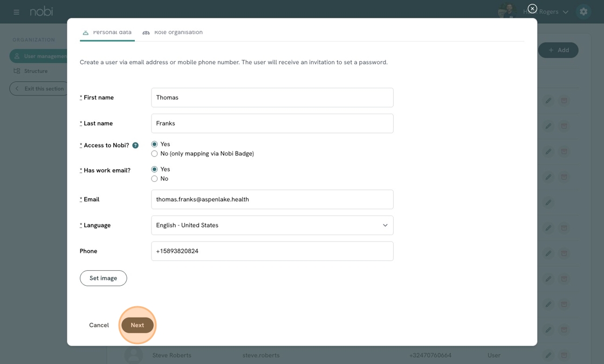Image resolution: width=604 pixels, height=364 pixels.
Task: Select No (only mapping via Nobi Badge)
Action: [155, 154]
